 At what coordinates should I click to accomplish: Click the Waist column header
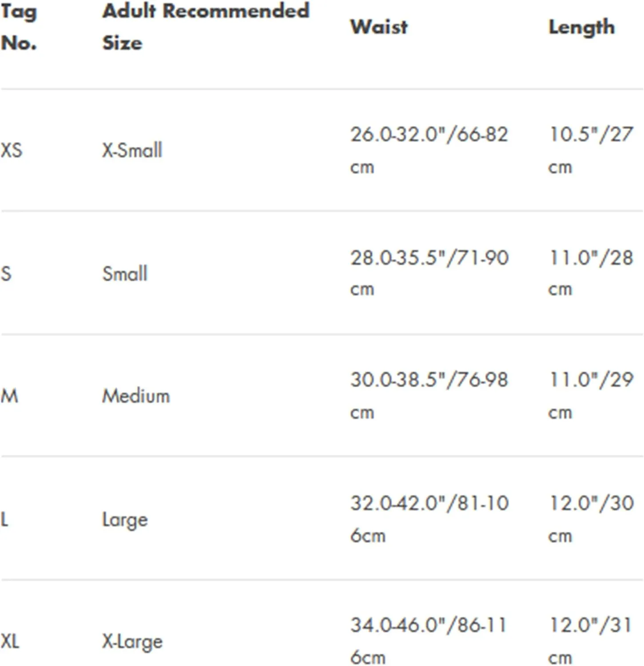[x=379, y=27]
